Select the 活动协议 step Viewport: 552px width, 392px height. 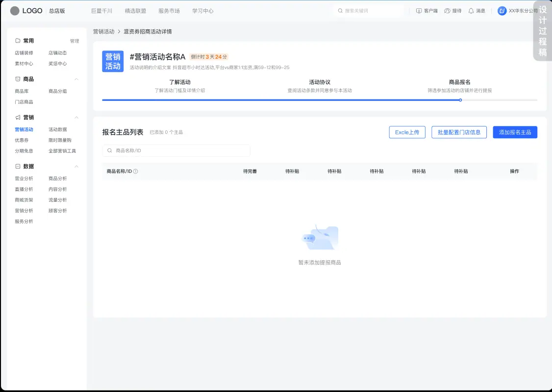tap(320, 86)
